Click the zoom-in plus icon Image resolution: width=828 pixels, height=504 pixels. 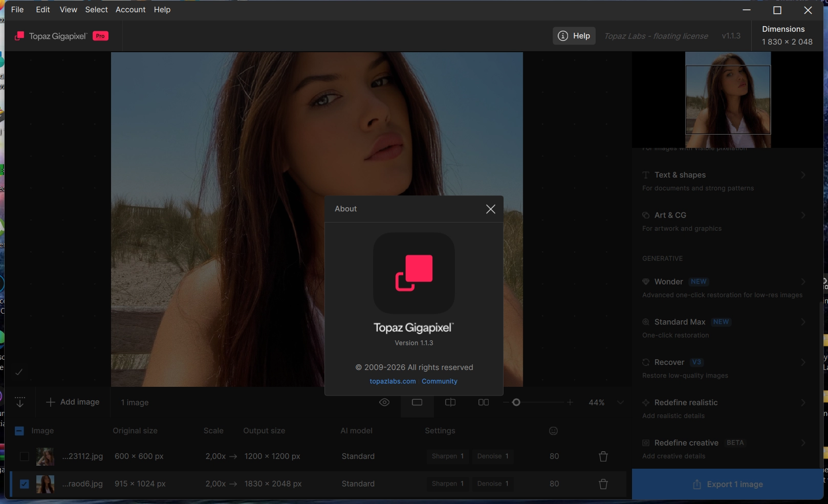pos(570,403)
